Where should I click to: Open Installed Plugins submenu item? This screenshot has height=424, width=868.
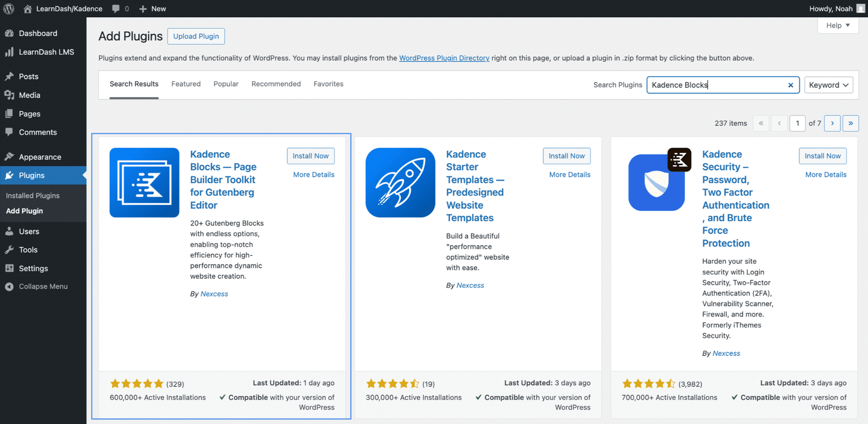(x=33, y=196)
